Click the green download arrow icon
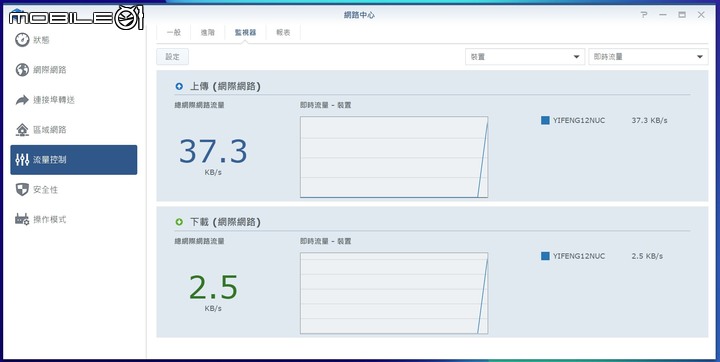Viewport: 720px width, 362px height. click(179, 222)
